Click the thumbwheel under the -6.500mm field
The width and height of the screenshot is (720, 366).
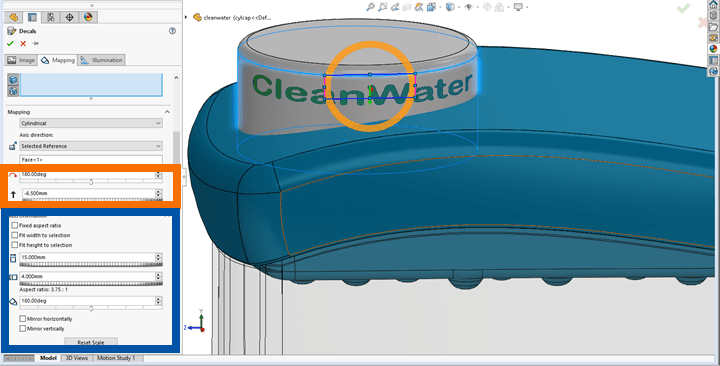tap(92, 200)
